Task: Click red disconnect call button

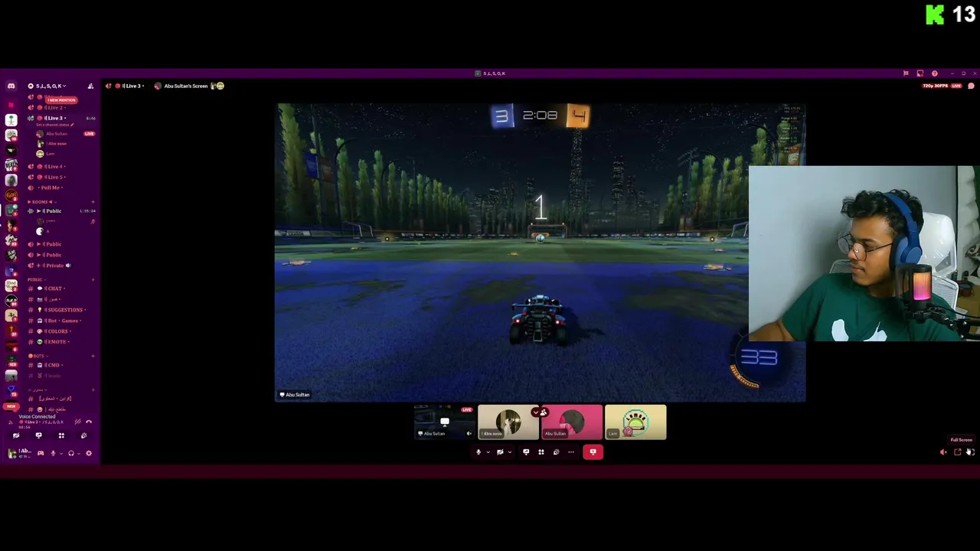Action: (593, 452)
